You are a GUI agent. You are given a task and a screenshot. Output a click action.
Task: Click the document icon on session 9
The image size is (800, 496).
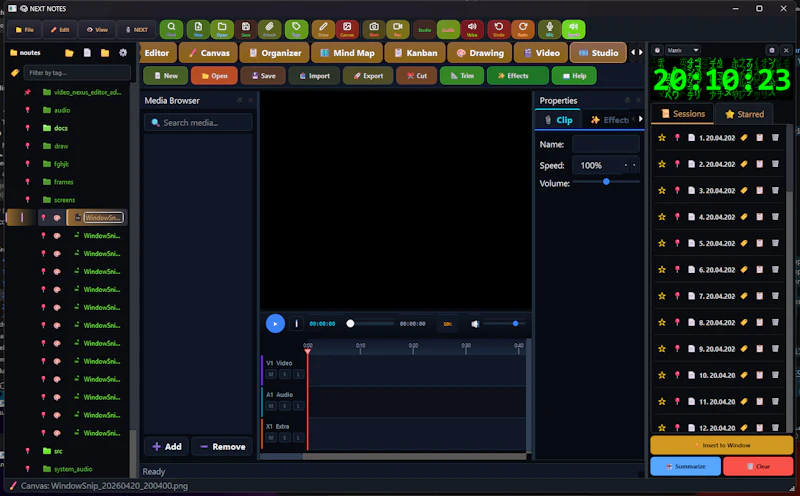(691, 349)
